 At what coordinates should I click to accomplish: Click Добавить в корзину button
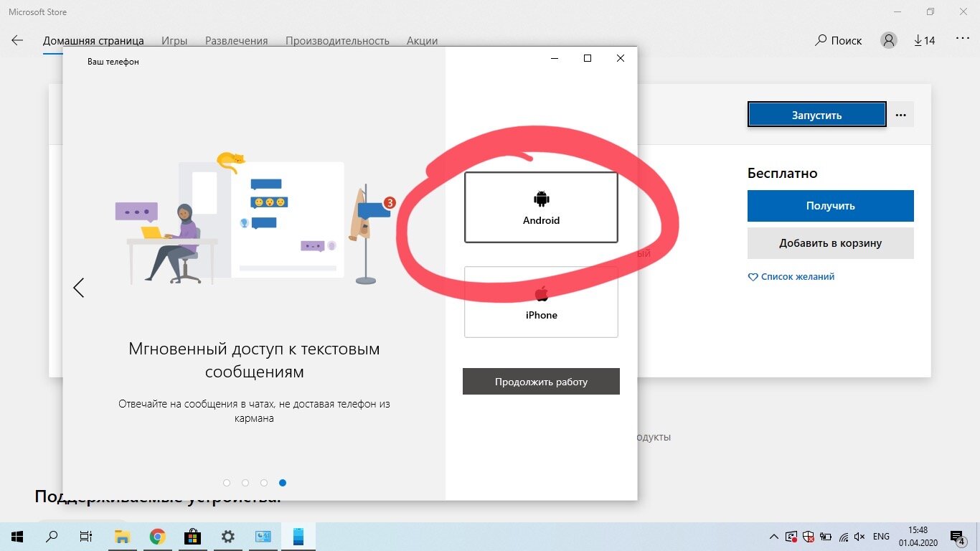[x=830, y=243]
